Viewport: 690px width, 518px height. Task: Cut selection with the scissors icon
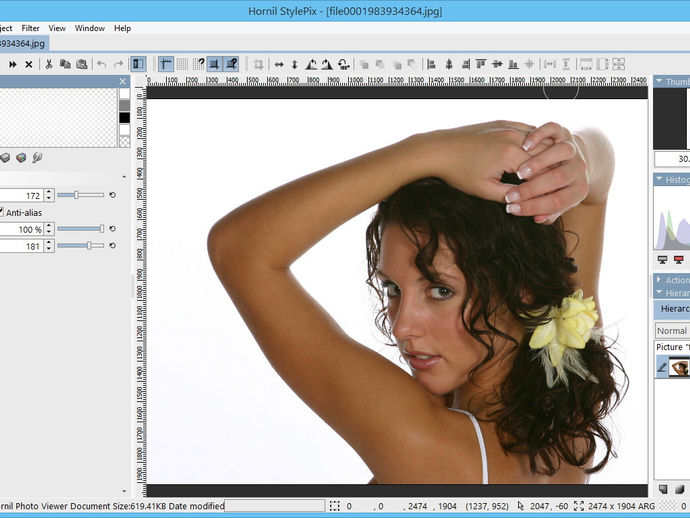point(49,64)
